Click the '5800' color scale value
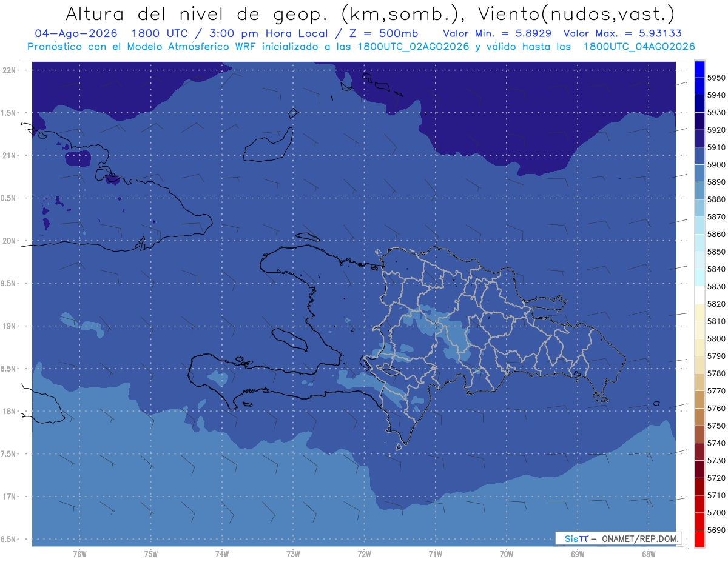The width and height of the screenshot is (728, 562). [x=716, y=339]
